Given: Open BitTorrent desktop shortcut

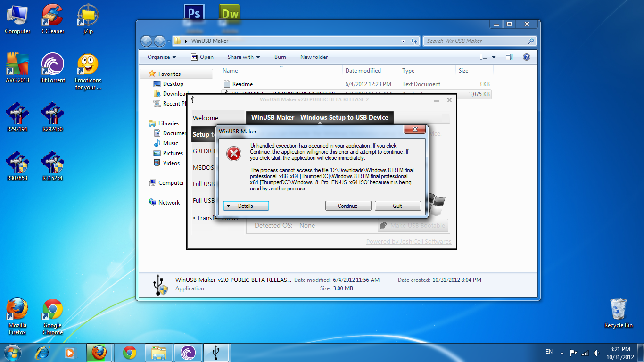Looking at the screenshot, I should [53, 68].
